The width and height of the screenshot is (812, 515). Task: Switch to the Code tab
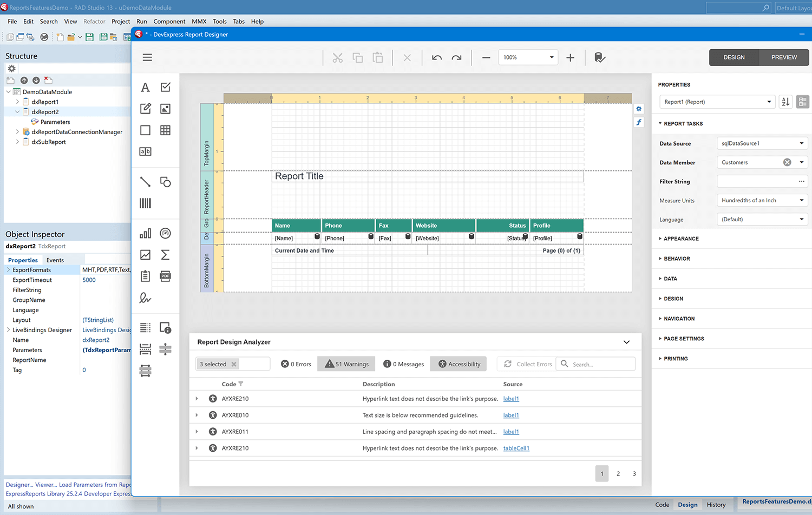click(x=662, y=505)
